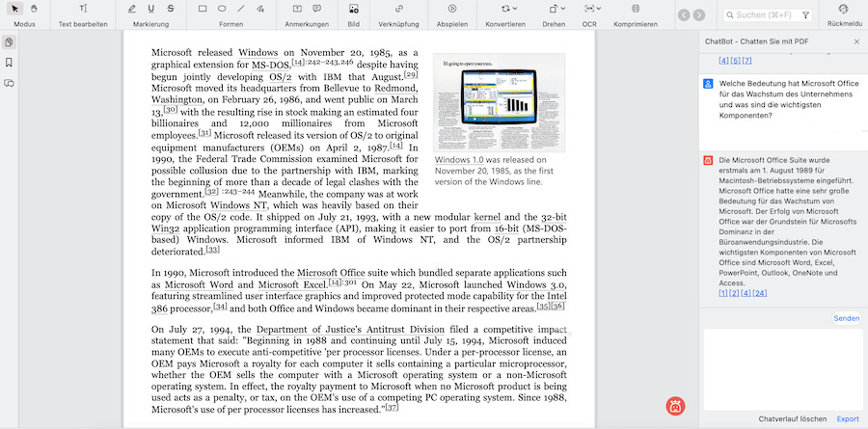Select the freehand scribble drawing tool
Screen dimensions: 868x429
coord(260,9)
